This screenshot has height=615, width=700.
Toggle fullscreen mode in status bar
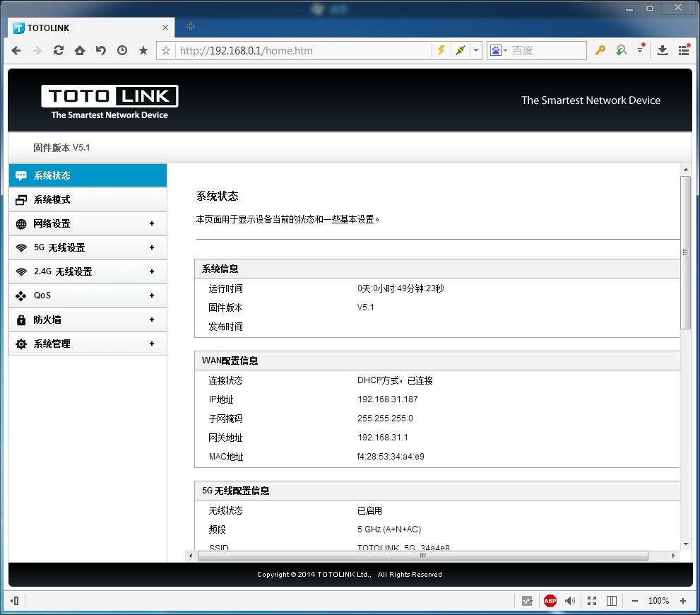pos(592,601)
